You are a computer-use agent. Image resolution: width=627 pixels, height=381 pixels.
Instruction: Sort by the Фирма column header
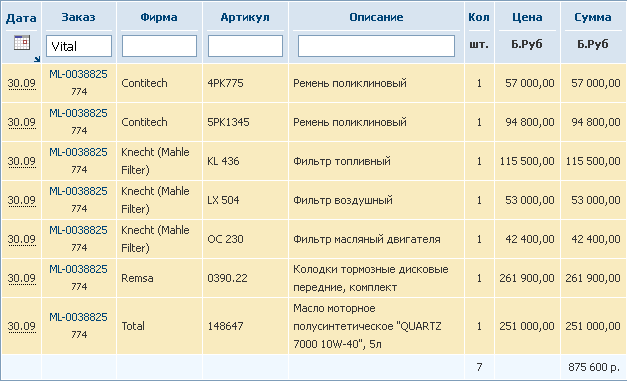[x=159, y=17]
